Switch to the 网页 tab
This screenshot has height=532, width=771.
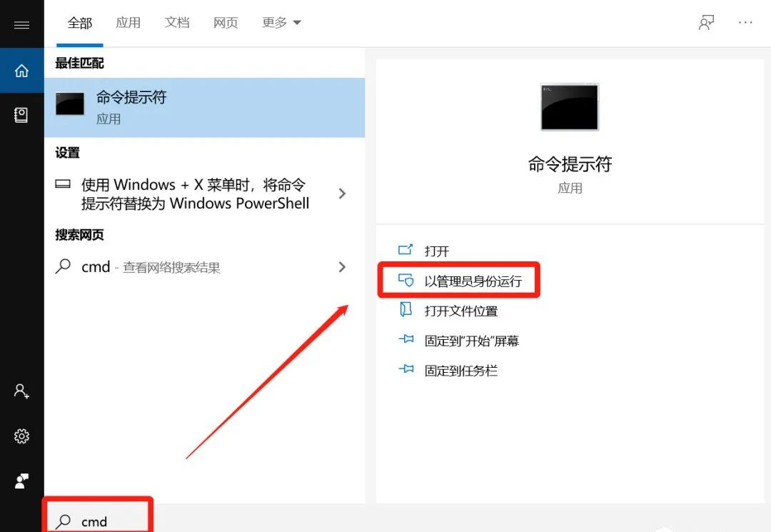[226, 22]
